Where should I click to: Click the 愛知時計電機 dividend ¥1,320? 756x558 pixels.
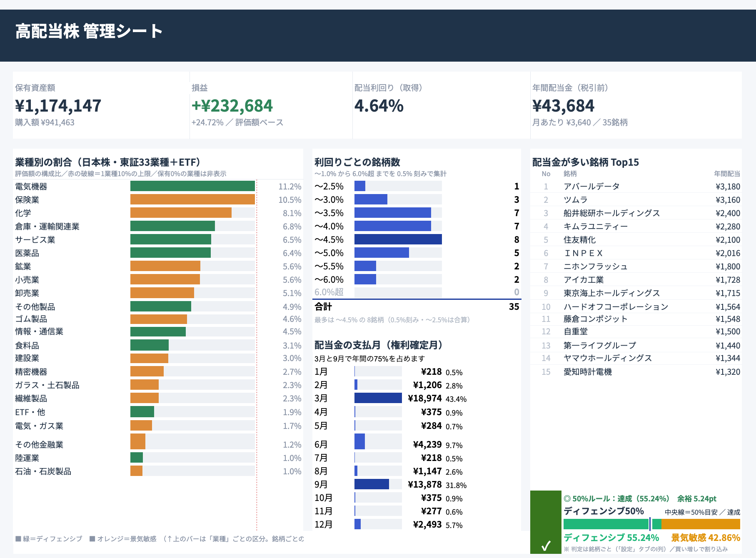[728, 372]
